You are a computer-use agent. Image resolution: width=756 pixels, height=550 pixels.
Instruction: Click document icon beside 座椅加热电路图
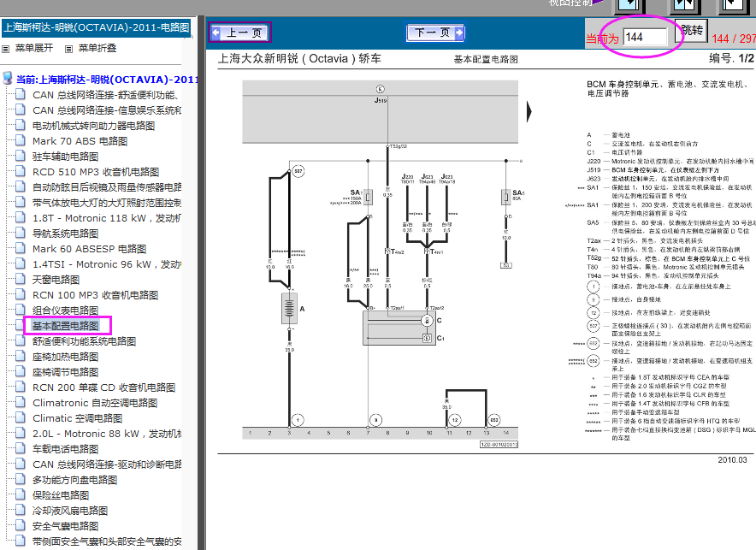21,356
